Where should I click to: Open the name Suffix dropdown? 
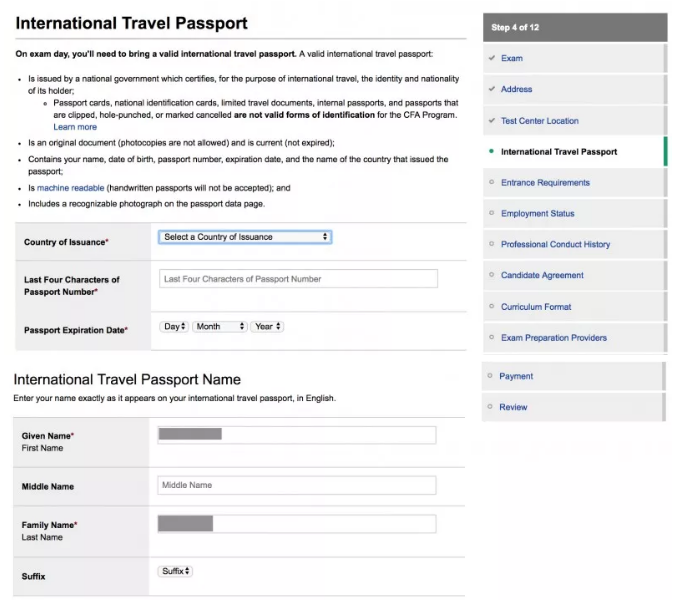coord(175,571)
